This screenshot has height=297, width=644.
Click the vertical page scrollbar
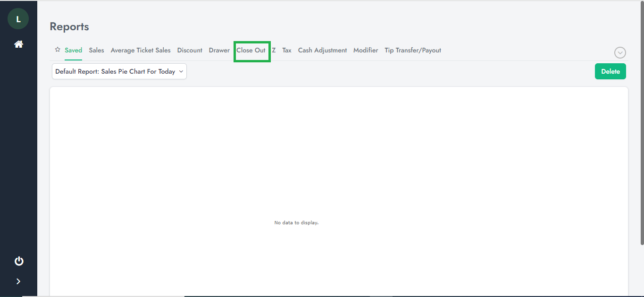click(642, 123)
